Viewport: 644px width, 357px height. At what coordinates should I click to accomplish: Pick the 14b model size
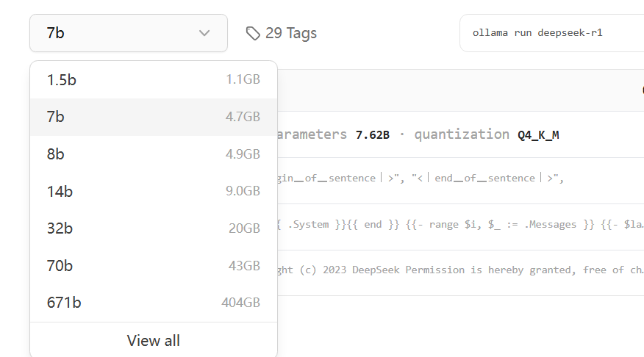click(x=153, y=191)
